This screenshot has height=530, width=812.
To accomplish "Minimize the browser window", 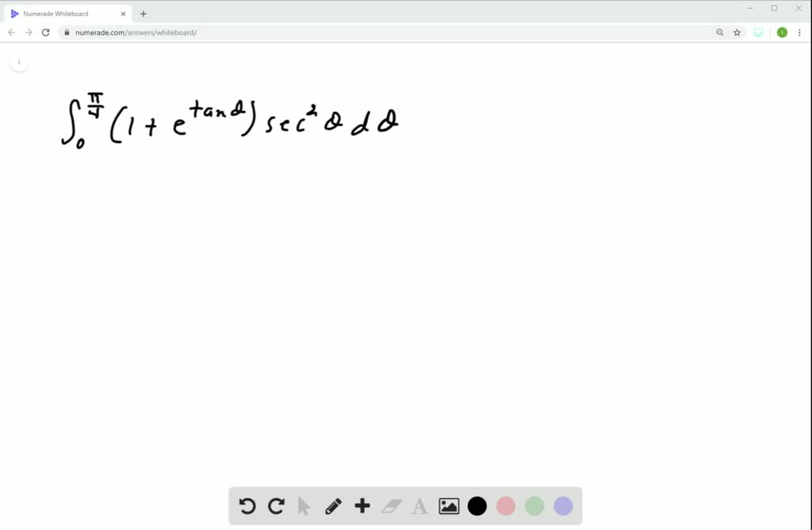I will click(750, 8).
